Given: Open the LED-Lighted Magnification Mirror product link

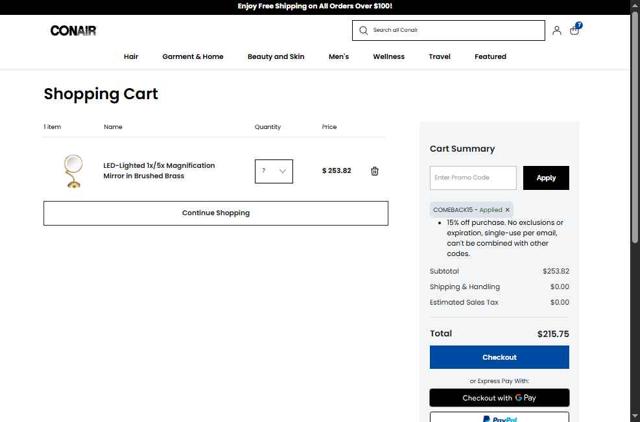Looking at the screenshot, I should 159,171.
